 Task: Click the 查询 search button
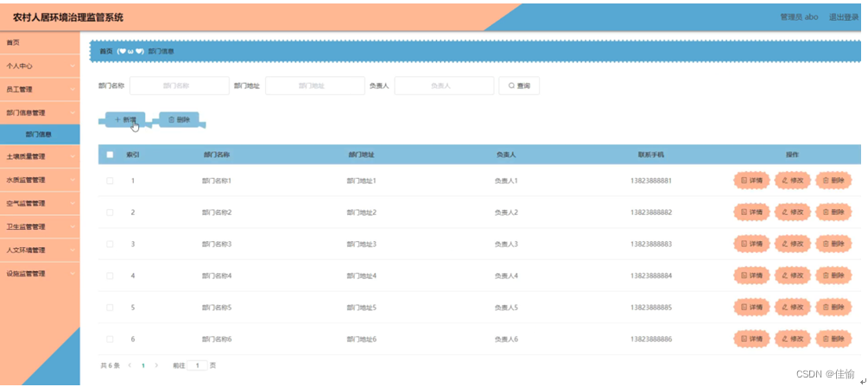tap(519, 86)
